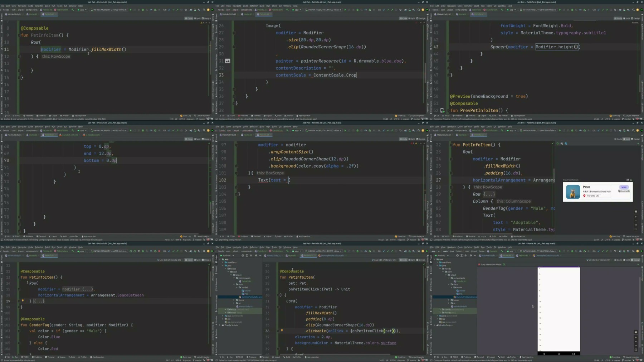Viewport: 644px width, 362px height.
Task: Switch to DummyPetDataSource.kt tab above phone preview
Action: point(546,256)
